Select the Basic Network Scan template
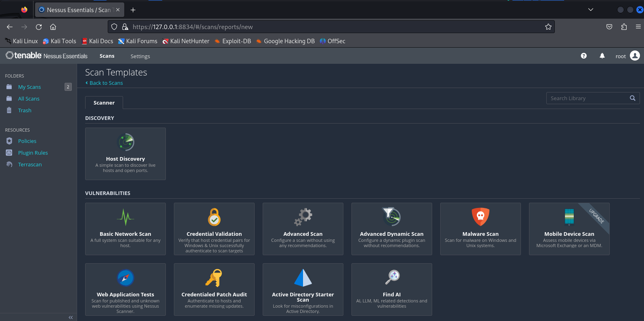 coord(125,229)
